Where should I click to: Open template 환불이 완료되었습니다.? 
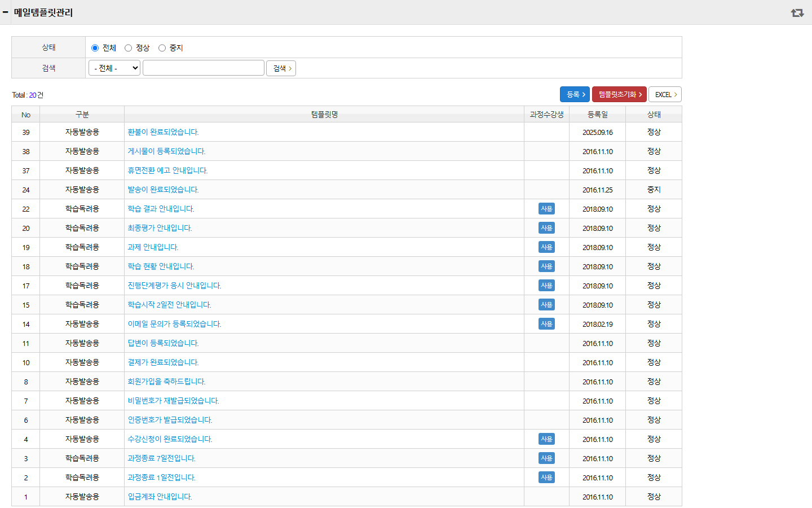[x=163, y=132]
